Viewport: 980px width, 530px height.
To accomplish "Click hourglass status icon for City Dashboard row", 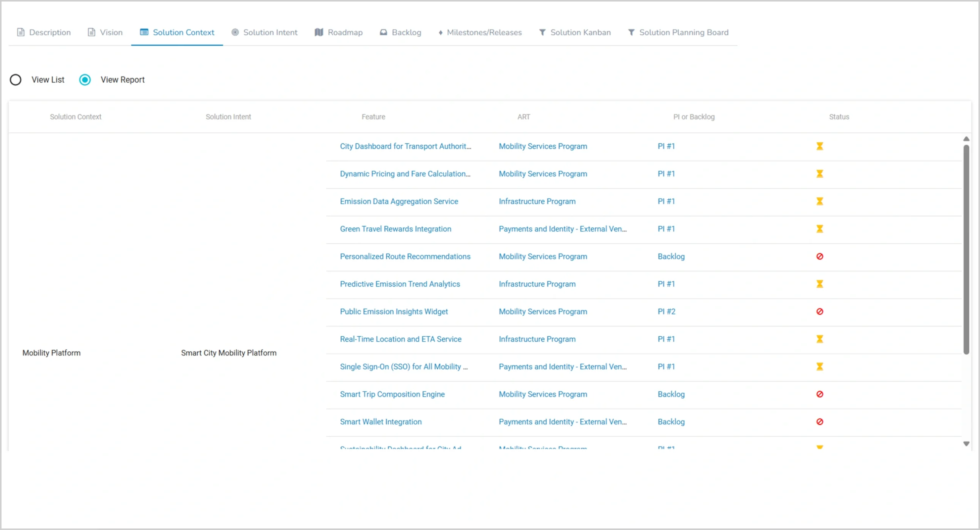I will point(819,146).
